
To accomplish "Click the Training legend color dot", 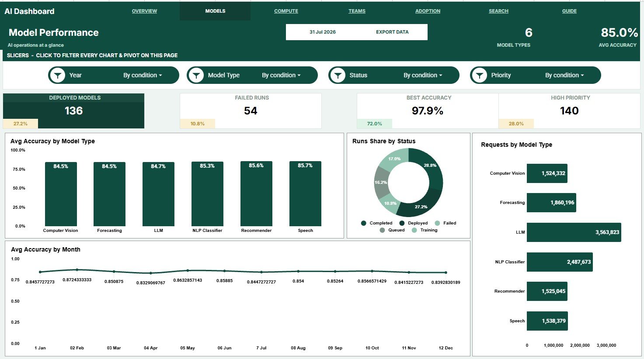I will click(414, 230).
